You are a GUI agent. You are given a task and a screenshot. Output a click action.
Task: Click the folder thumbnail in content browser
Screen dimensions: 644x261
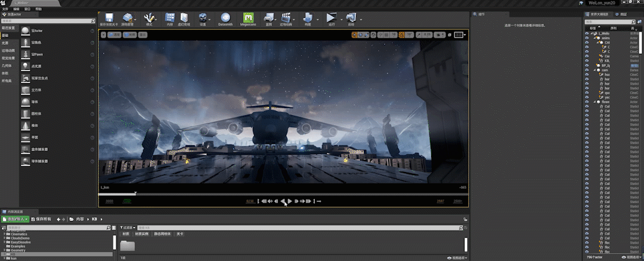[128, 245]
